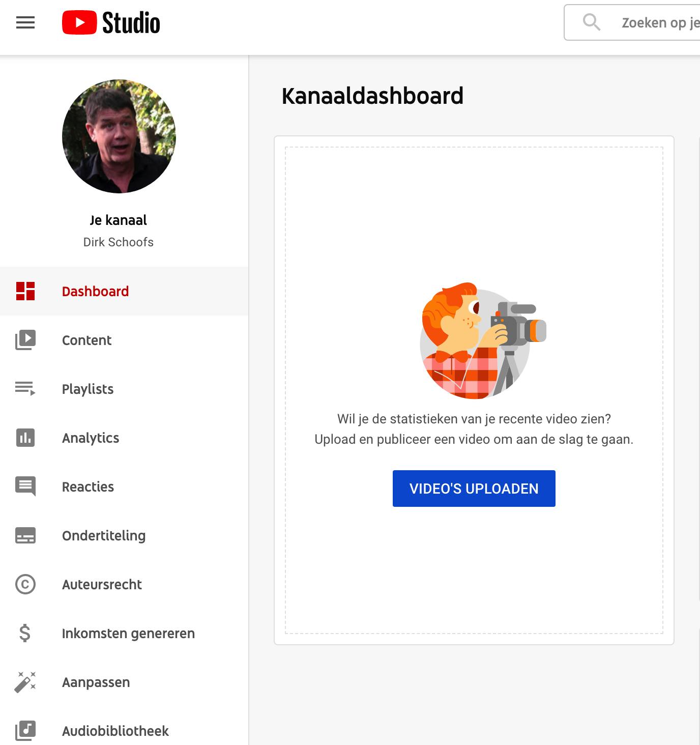
Task: Click the Aanpassen magic wand icon
Action: (25, 682)
